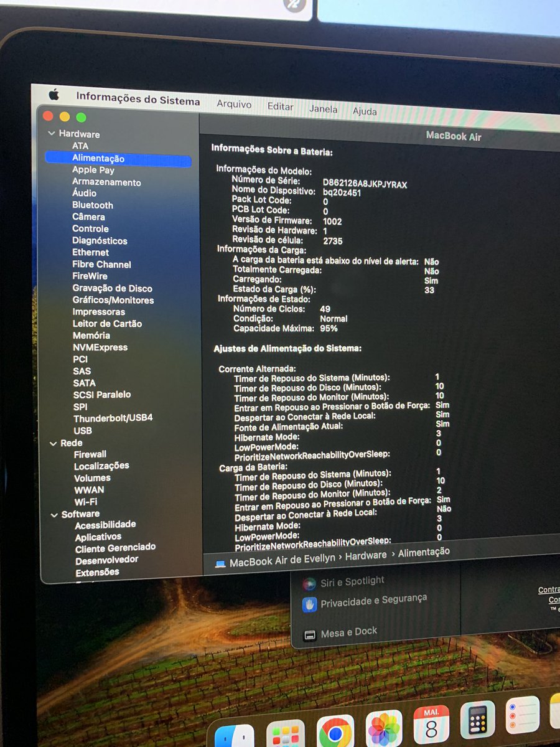Select Gráficos/Monitores in the sidebar

point(113,300)
